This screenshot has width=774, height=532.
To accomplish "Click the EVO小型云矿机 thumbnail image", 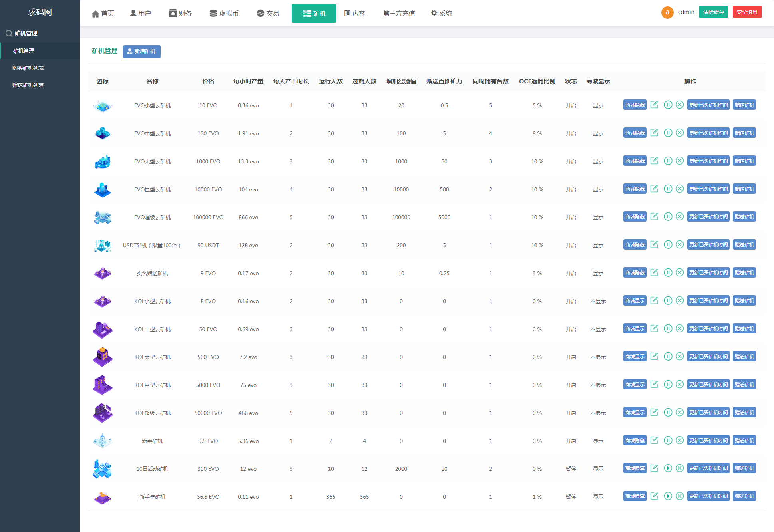I will 102,106.
